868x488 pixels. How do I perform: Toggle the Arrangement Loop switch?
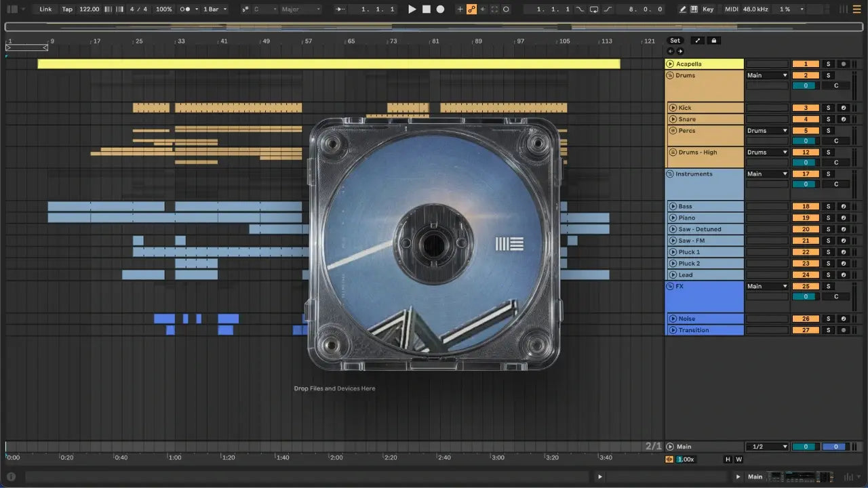(x=594, y=9)
